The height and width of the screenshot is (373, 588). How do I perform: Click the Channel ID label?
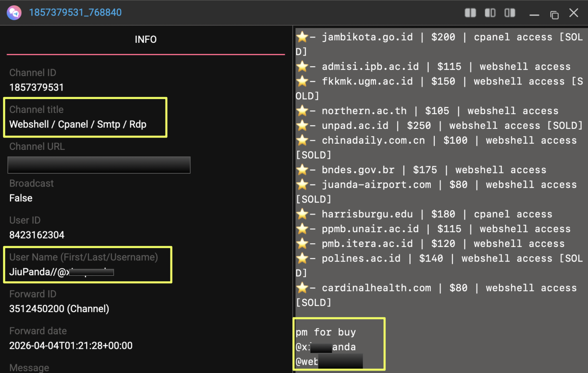pos(33,73)
